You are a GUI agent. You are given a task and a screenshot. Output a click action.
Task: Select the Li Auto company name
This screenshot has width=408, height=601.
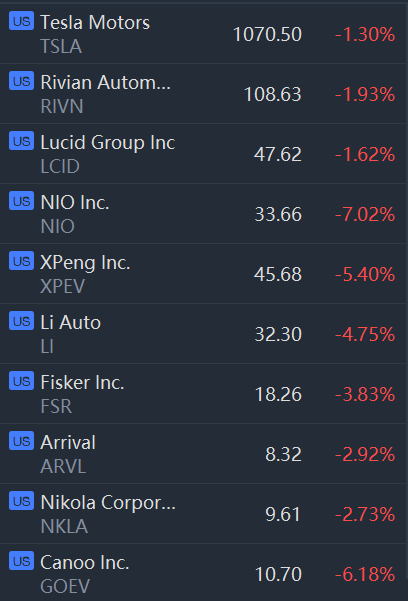71,322
